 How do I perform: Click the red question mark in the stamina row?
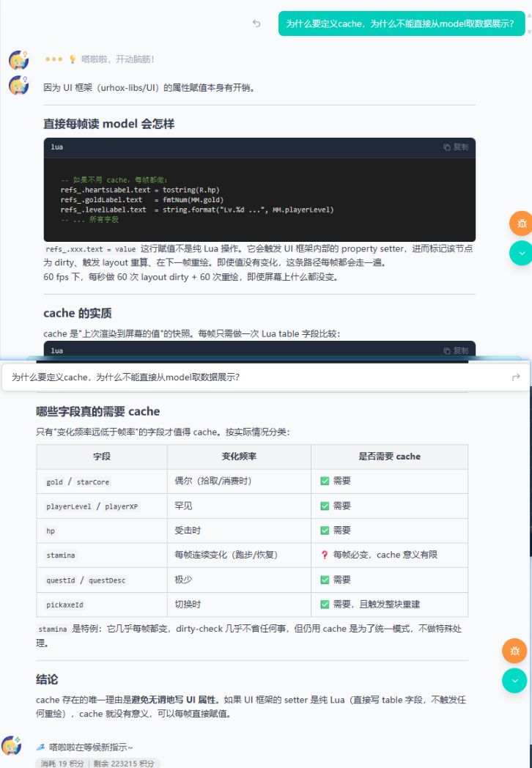(x=325, y=555)
